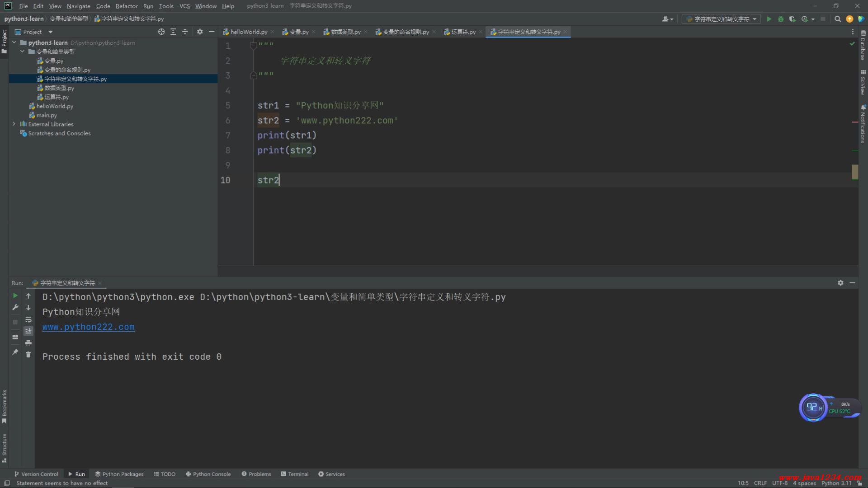Viewport: 868px width, 488px height.
Task: Open Python Console tool window button
Action: pyautogui.click(x=208, y=474)
